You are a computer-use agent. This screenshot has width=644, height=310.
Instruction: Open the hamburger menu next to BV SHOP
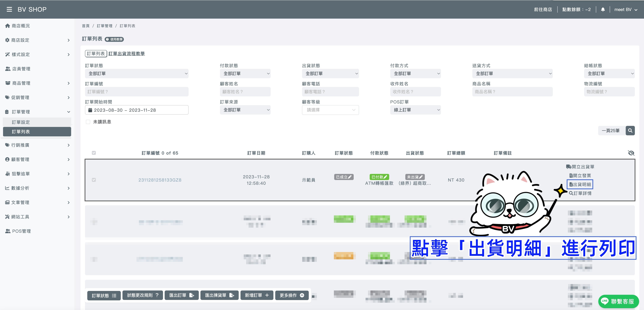pyautogui.click(x=9, y=9)
